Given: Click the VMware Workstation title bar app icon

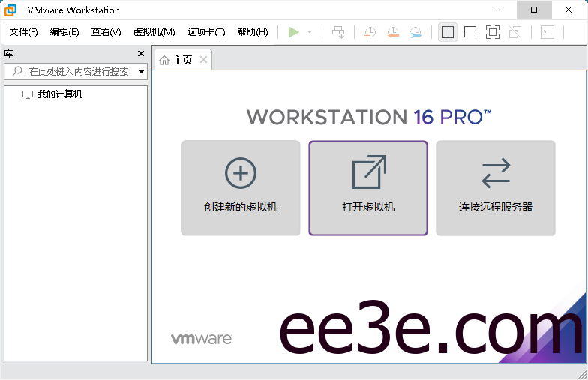Looking at the screenshot, I should [x=10, y=10].
